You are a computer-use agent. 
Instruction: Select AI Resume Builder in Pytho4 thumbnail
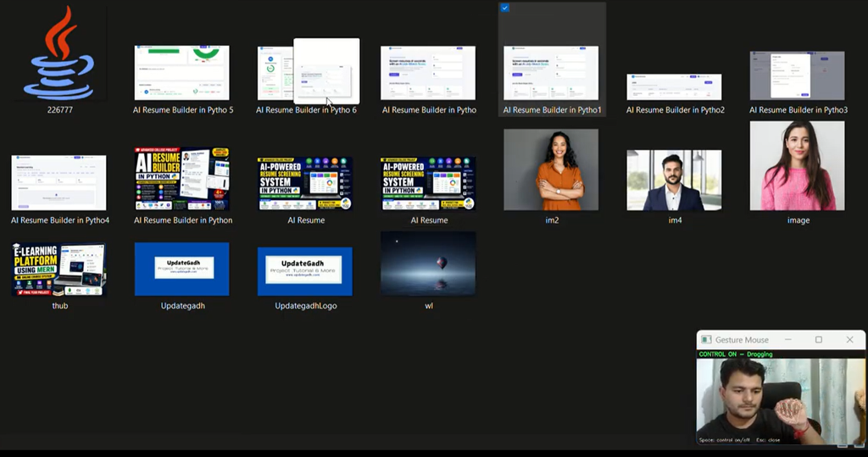58,183
